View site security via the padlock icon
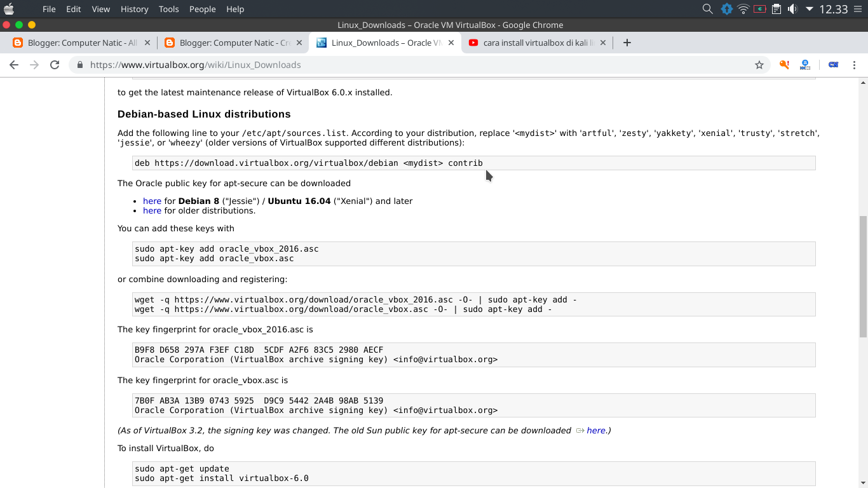Image resolution: width=868 pixels, height=488 pixels. [x=80, y=65]
